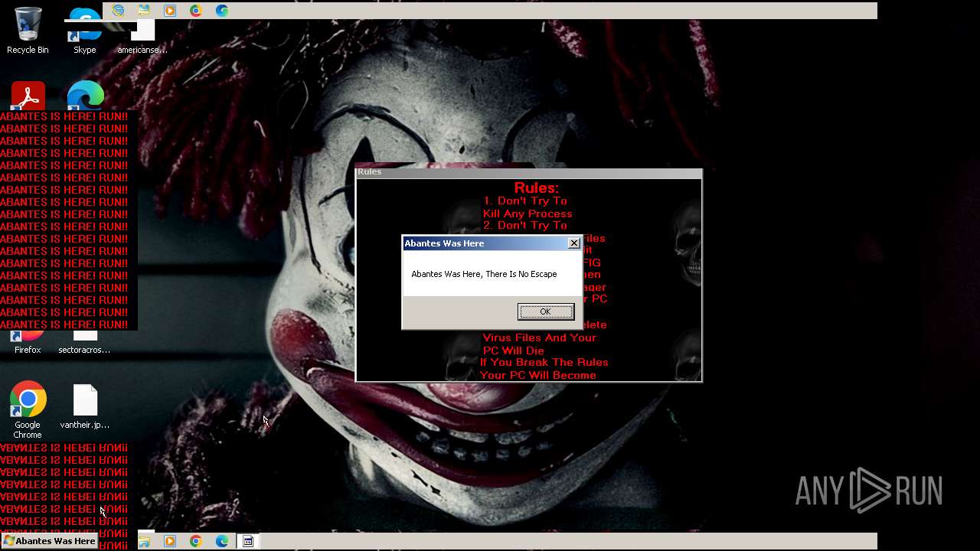The width and height of the screenshot is (980, 551).
Task: Click the Internet Explorer icon in top bar
Action: [x=118, y=10]
